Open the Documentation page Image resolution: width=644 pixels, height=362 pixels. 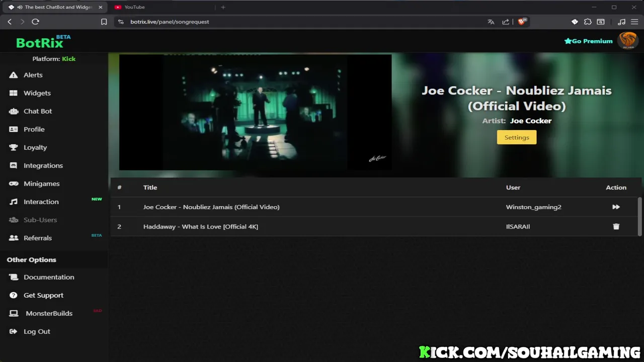(49, 277)
